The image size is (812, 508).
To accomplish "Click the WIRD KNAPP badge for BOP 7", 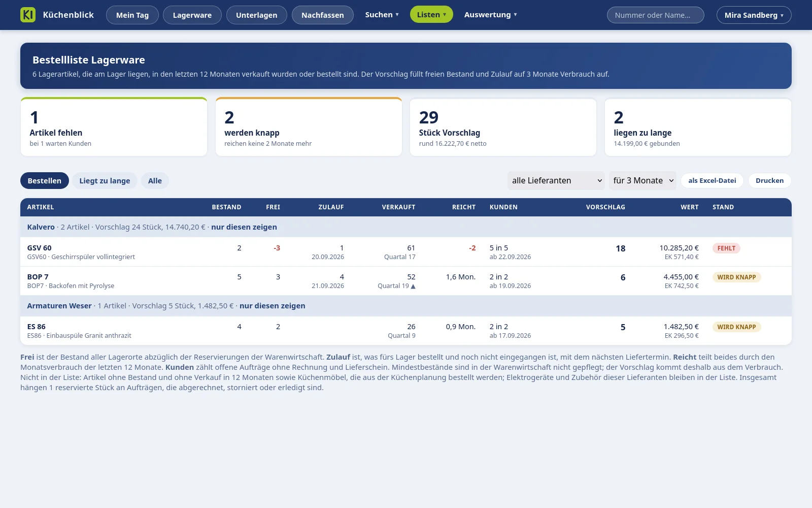I will (736, 277).
